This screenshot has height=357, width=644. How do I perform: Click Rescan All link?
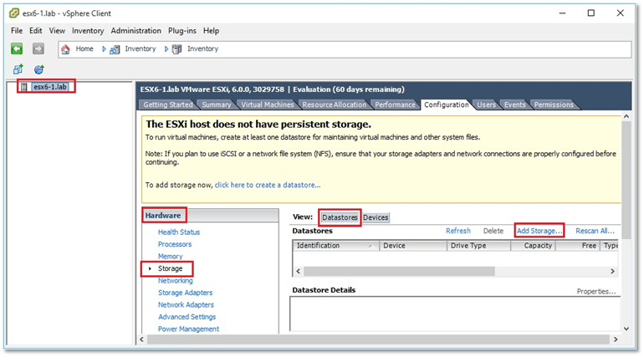tap(595, 231)
